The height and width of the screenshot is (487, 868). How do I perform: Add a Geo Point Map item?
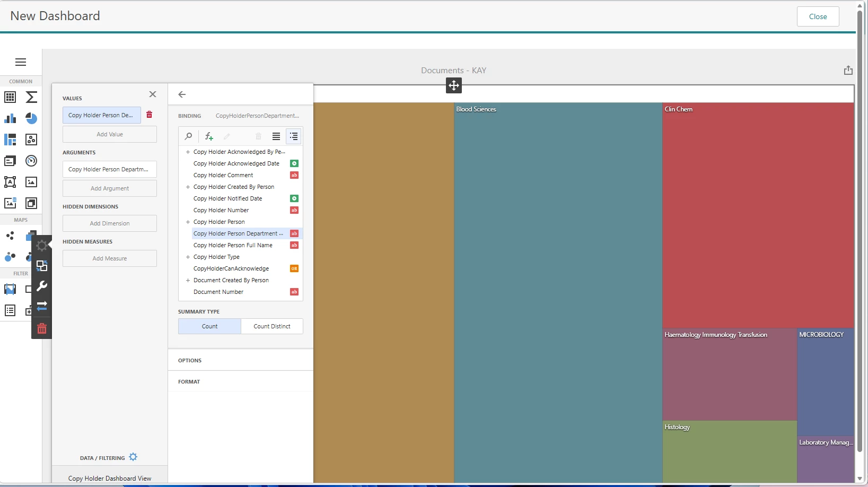10,236
